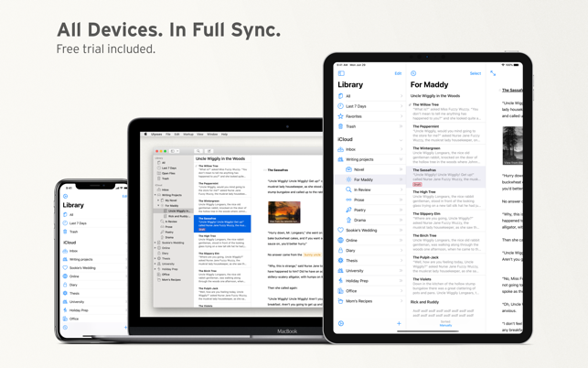The width and height of the screenshot is (588, 368).
Task: Open settings icon at iPad sidebar bottom
Action: click(341, 324)
